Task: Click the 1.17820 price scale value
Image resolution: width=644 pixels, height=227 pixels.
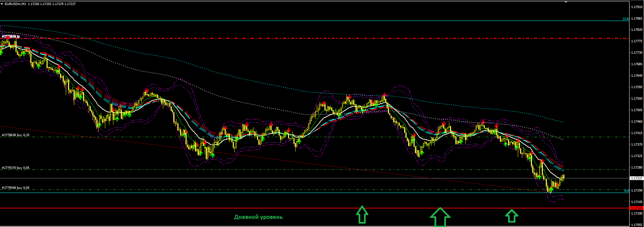Action: click(637, 30)
